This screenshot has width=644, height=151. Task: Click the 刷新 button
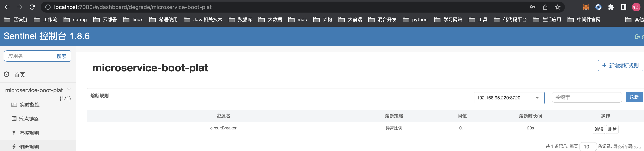point(634,97)
